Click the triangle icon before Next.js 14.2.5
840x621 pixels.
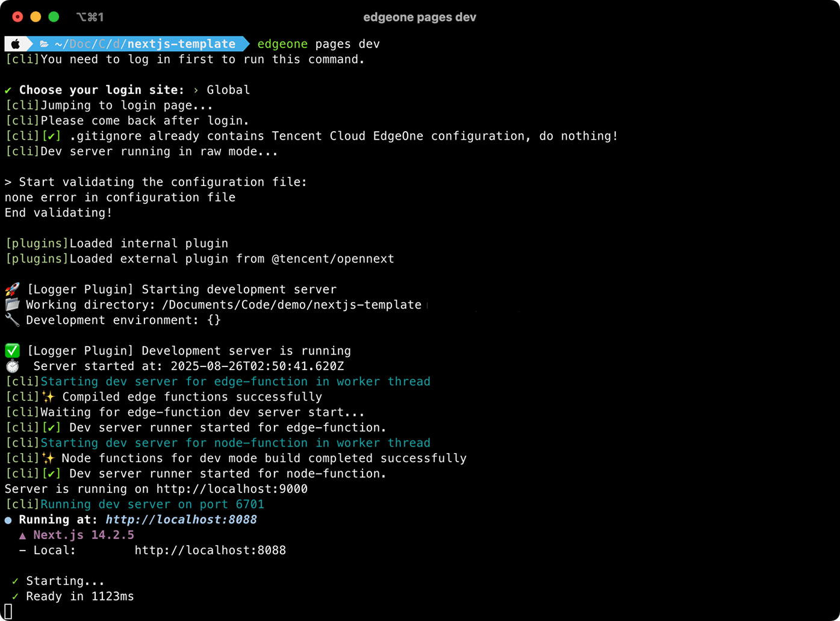coord(22,536)
